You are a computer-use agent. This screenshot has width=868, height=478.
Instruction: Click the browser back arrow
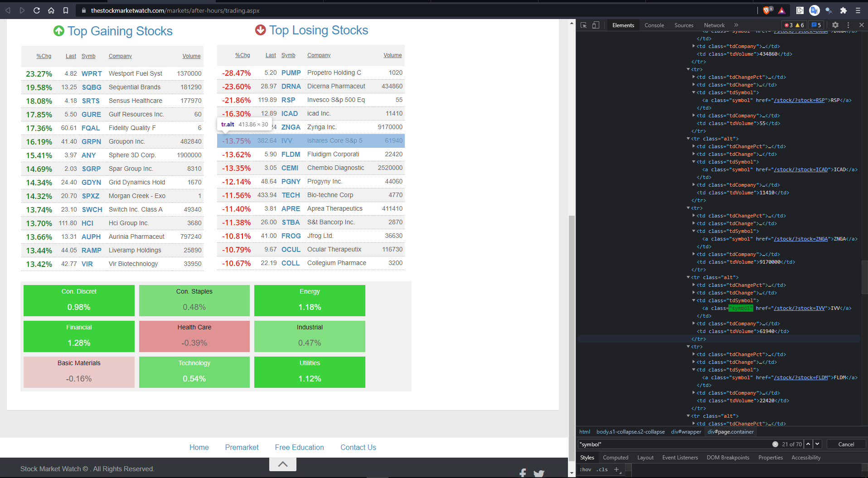8,10
